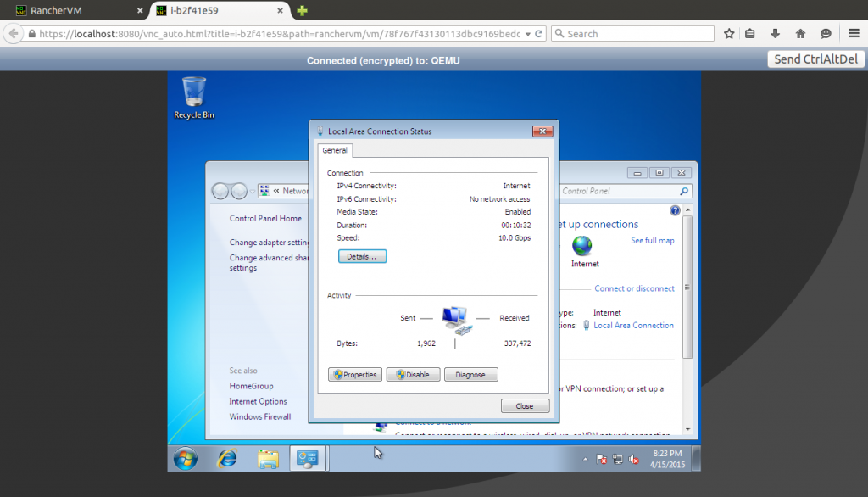
Task: Maximize the Control Panel window
Action: coord(659,173)
